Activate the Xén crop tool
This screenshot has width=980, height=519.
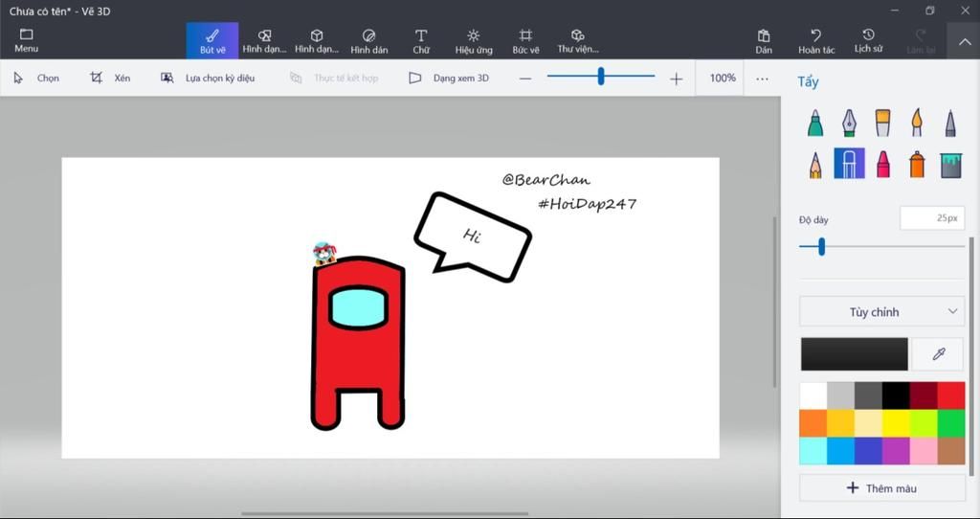pos(111,79)
